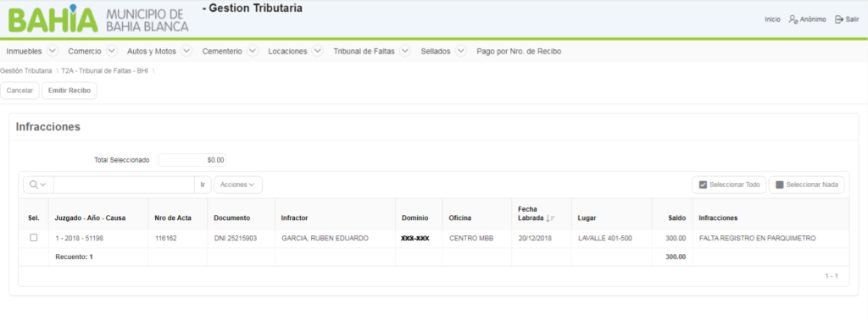The width and height of the screenshot is (868, 320).
Task: Click LAVALLE 401-500 location cell
Action: coord(604,238)
